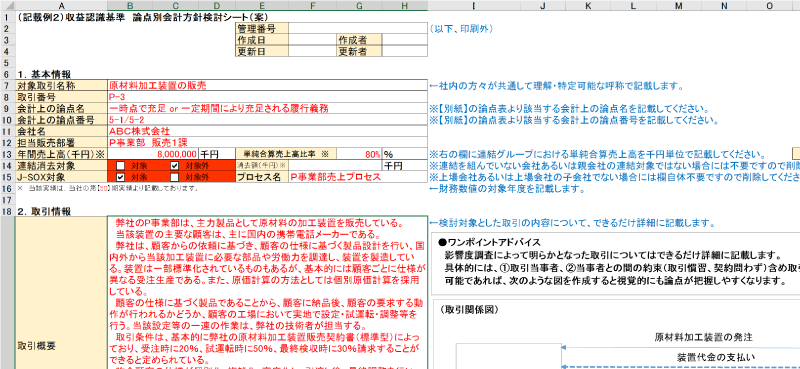Select the '管理番号' label cell

pyautogui.click(x=262, y=28)
